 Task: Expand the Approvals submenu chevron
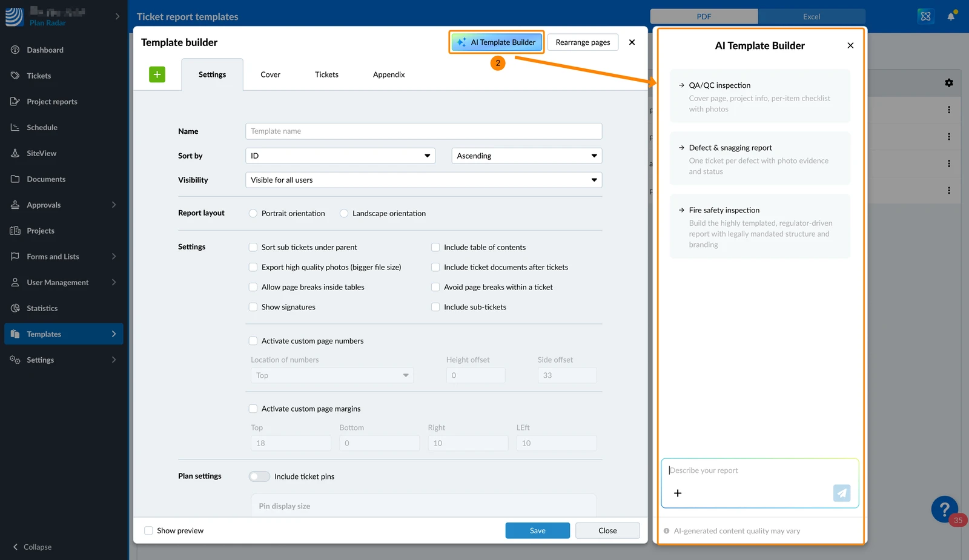pyautogui.click(x=114, y=205)
